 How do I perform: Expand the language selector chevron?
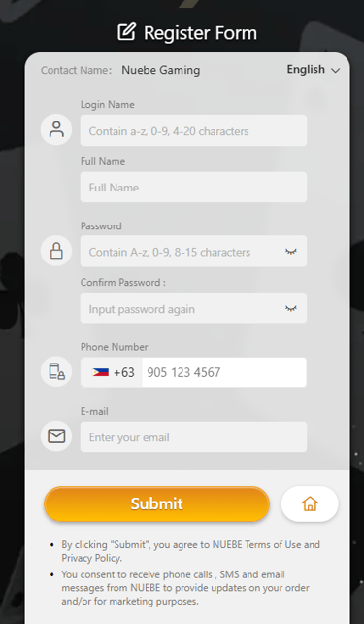click(x=336, y=70)
